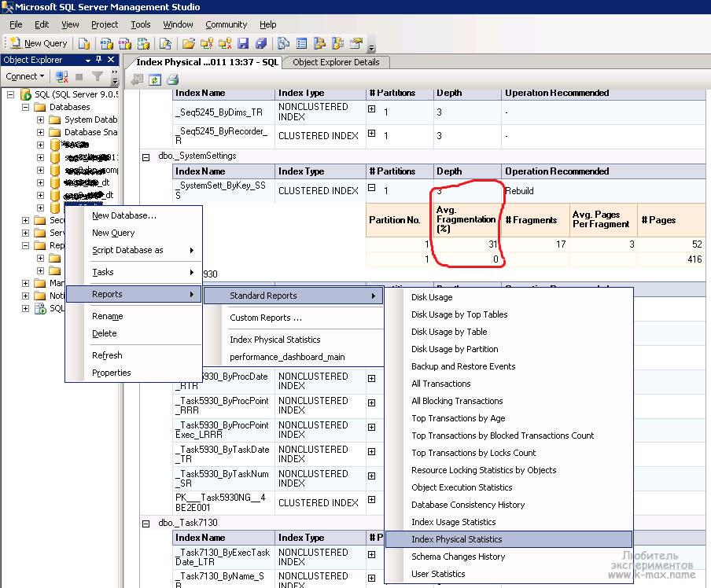This screenshot has width=711, height=588.
Task: Click the Open File folder icon
Action: (189, 43)
